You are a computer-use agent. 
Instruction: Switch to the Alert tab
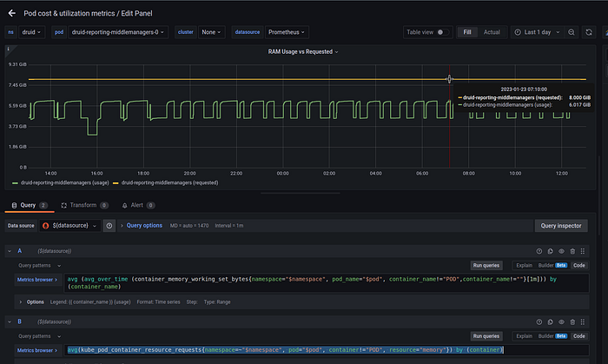tap(137, 205)
